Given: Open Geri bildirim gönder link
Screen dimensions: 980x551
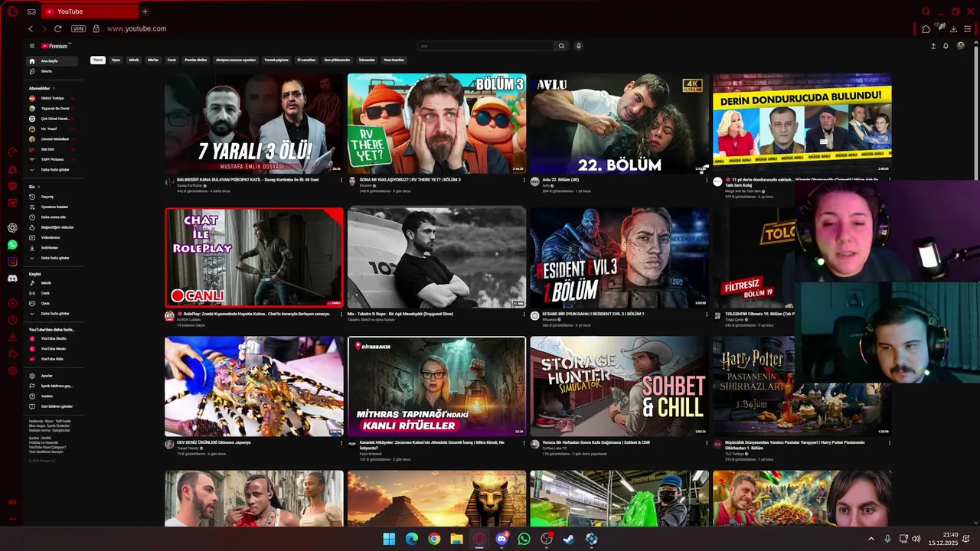Looking at the screenshot, I should (x=54, y=406).
